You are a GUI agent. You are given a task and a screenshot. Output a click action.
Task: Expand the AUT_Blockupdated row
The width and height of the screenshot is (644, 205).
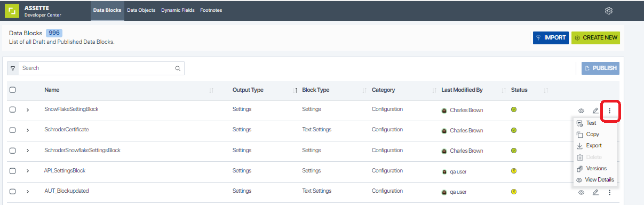tap(28, 192)
